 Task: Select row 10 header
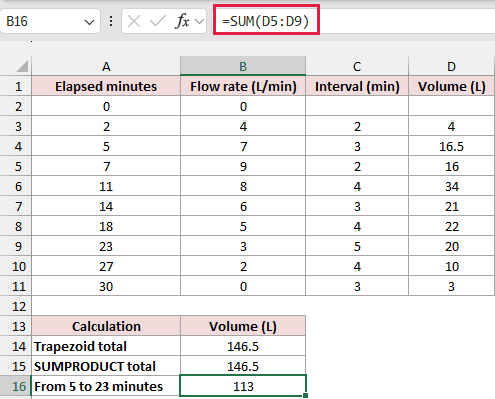(x=16, y=266)
